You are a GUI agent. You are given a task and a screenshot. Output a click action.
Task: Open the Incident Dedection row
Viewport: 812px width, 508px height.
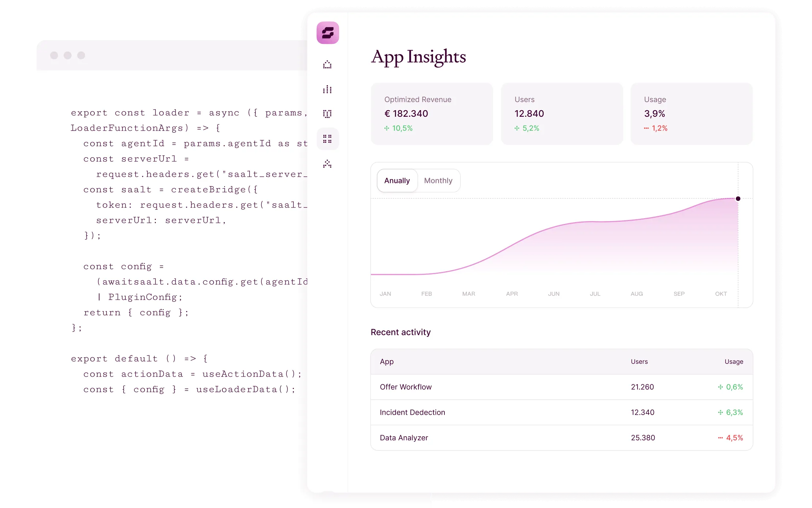(412, 412)
